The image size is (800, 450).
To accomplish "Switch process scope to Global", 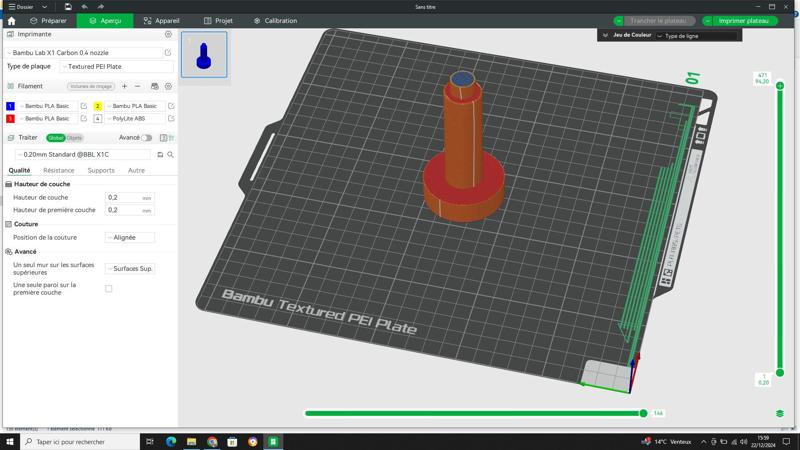I will [x=55, y=138].
